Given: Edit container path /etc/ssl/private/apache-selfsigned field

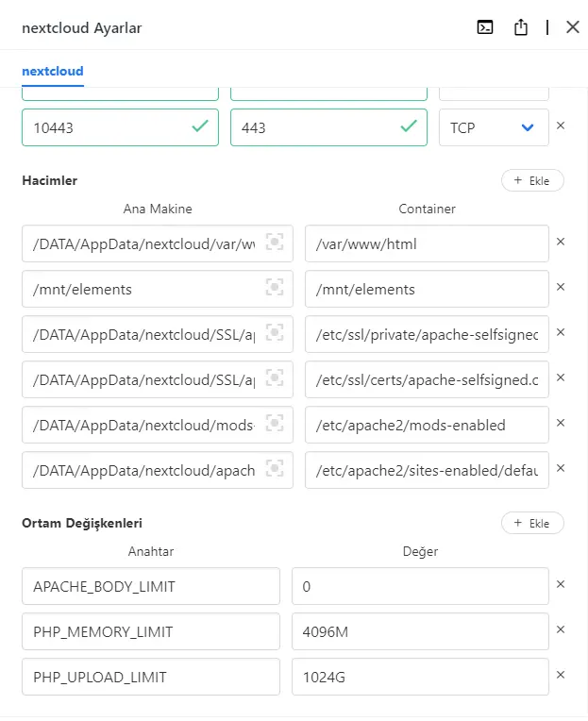Looking at the screenshot, I should tap(427, 334).
